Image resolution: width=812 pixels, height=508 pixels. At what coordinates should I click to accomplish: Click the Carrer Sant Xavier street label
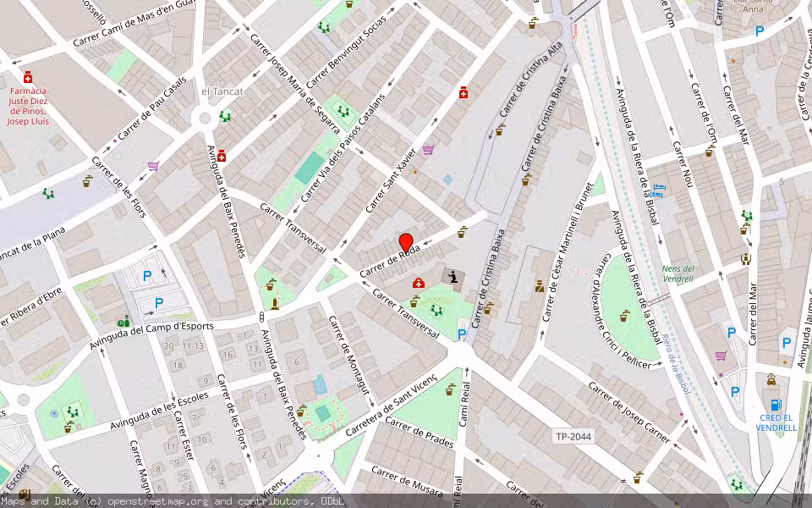(391, 181)
